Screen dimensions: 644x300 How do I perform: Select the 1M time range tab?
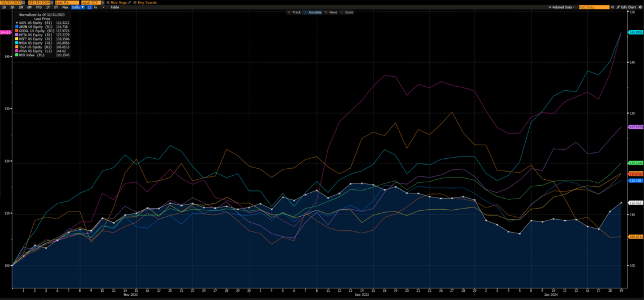pos(20,8)
